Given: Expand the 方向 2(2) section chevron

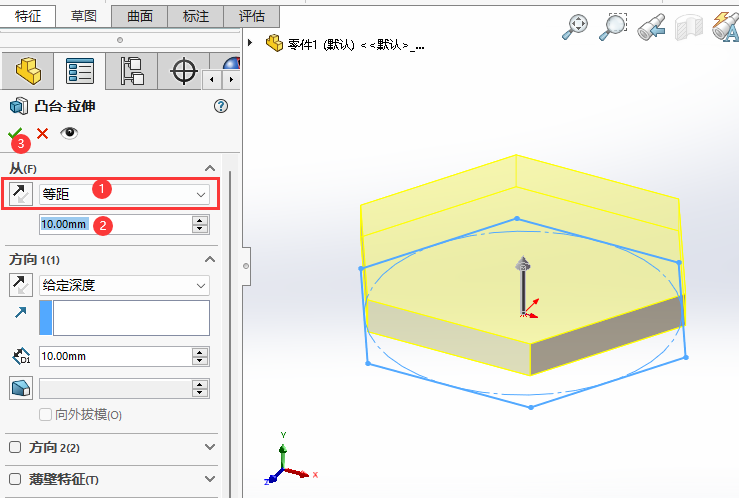Looking at the screenshot, I should click(x=210, y=447).
